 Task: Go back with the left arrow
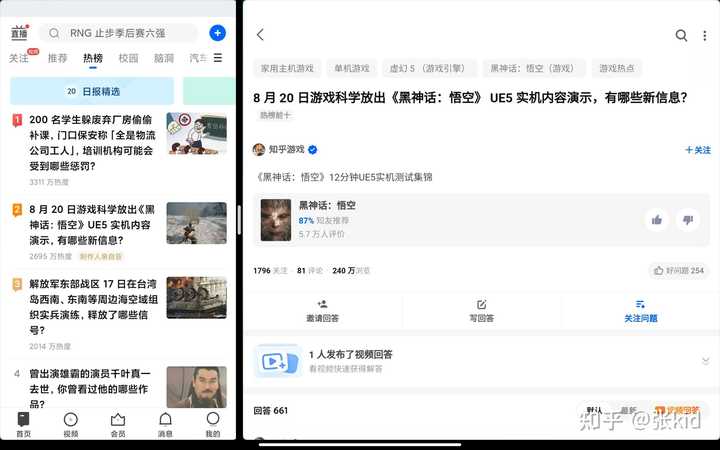pos(260,34)
